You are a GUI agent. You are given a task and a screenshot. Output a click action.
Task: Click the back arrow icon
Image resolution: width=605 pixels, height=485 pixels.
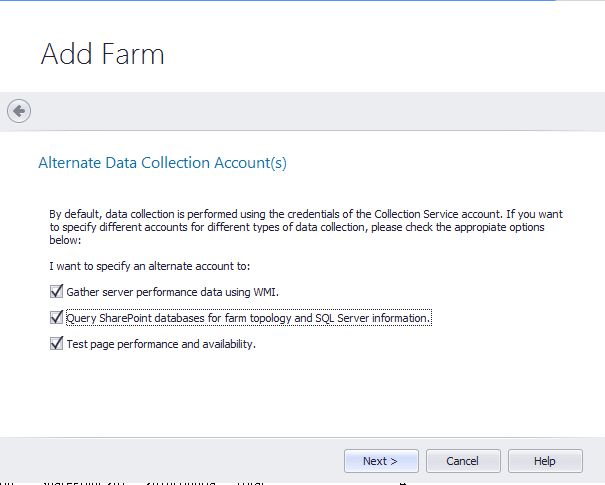[x=19, y=111]
